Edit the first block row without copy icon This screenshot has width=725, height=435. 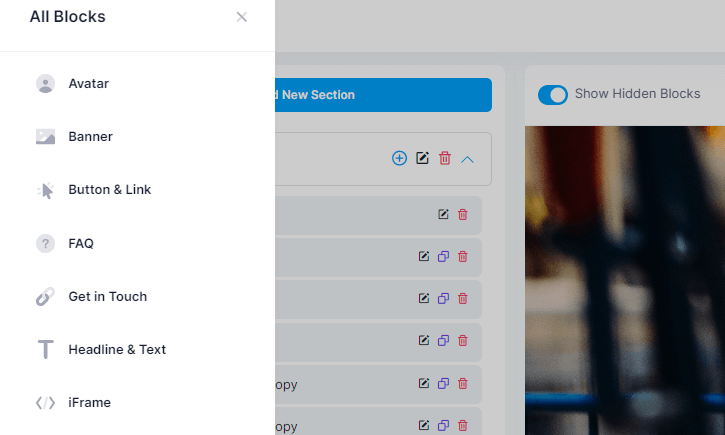[443, 214]
